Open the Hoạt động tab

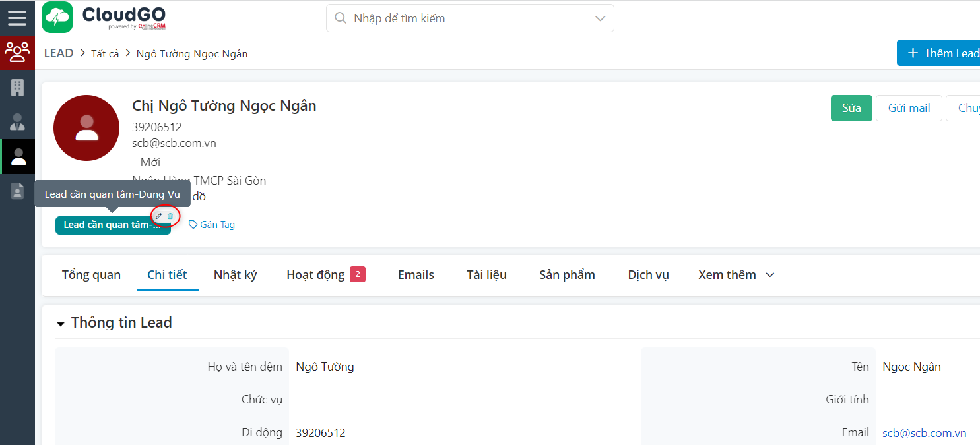point(316,274)
